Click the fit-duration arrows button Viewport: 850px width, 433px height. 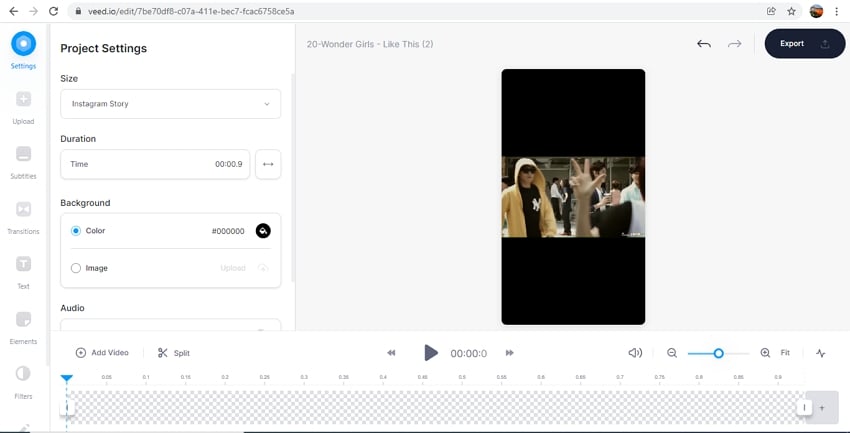(268, 164)
